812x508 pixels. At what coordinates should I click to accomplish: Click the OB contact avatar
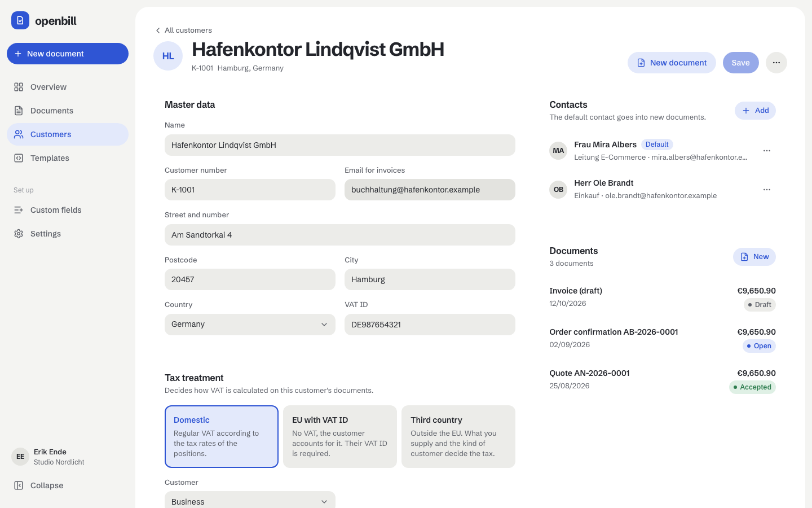click(558, 190)
